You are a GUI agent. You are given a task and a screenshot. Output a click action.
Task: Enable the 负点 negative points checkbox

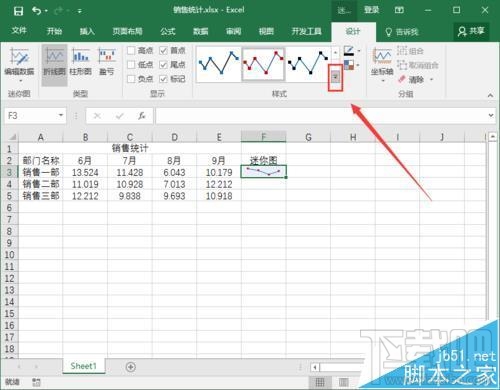pos(131,79)
